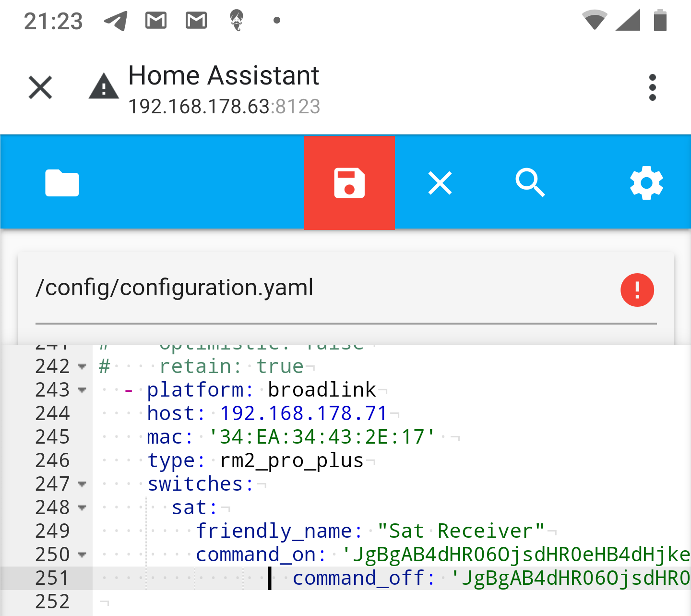Save the configuration file
Image resolution: width=691 pixels, height=616 pixels.
(x=349, y=183)
